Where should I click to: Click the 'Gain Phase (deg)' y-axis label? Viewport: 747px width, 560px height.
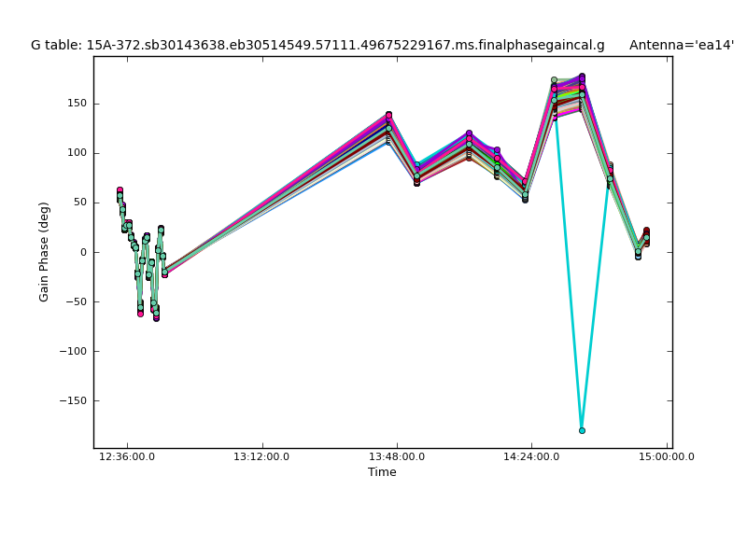coord(44,252)
